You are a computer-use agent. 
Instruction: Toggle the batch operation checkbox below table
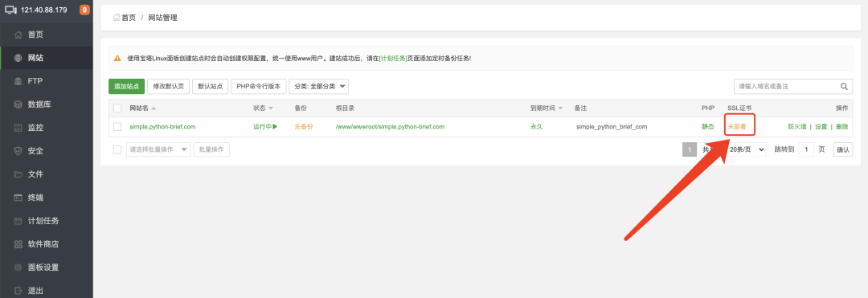tap(117, 149)
